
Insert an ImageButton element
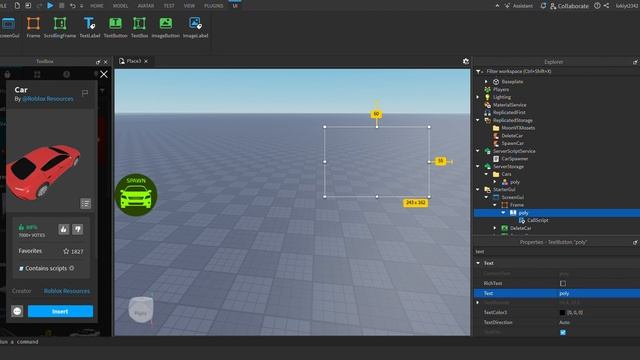pyautogui.click(x=165, y=27)
